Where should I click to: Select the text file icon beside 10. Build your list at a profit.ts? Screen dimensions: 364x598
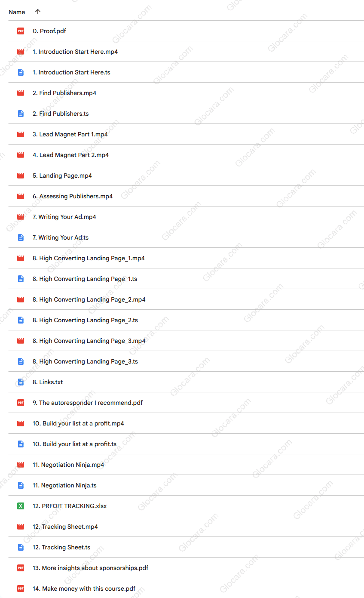click(x=20, y=444)
